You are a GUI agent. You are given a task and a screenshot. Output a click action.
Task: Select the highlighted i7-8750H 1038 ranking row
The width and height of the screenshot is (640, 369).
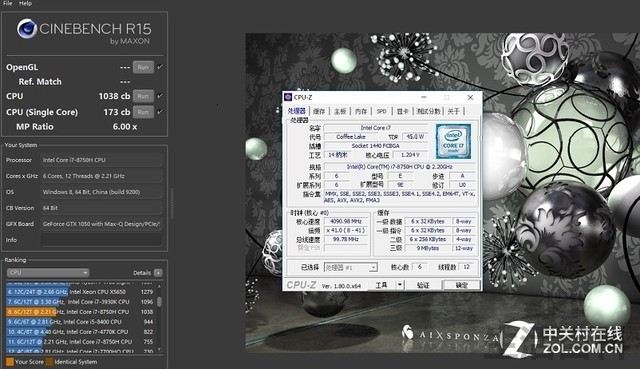(x=80, y=312)
